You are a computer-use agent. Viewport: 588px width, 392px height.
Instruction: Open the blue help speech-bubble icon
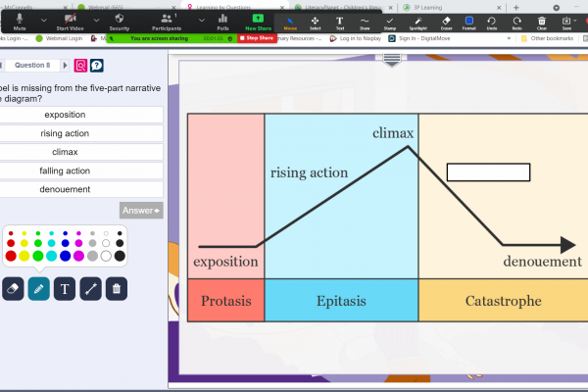tap(96, 66)
